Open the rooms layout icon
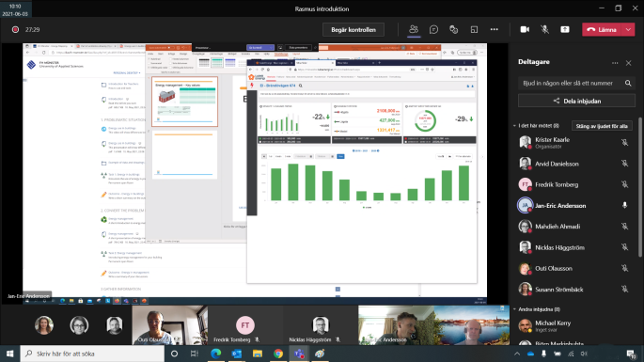Screen dimensions: 644x362 click(474, 29)
